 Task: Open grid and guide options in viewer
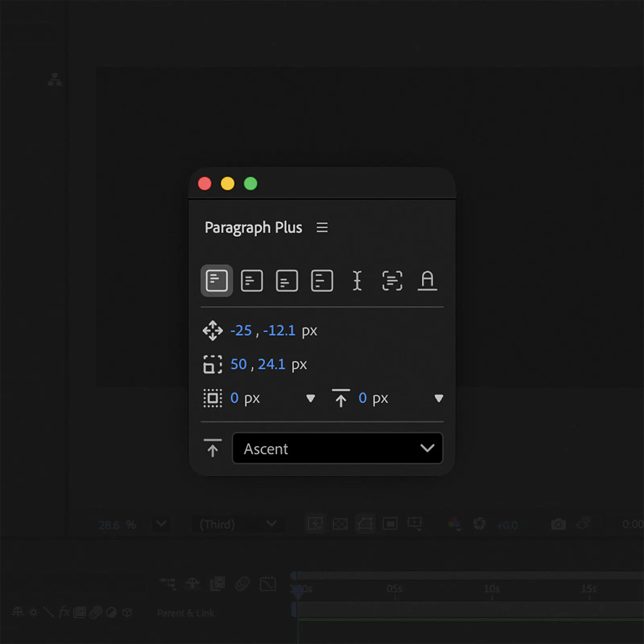(x=415, y=524)
